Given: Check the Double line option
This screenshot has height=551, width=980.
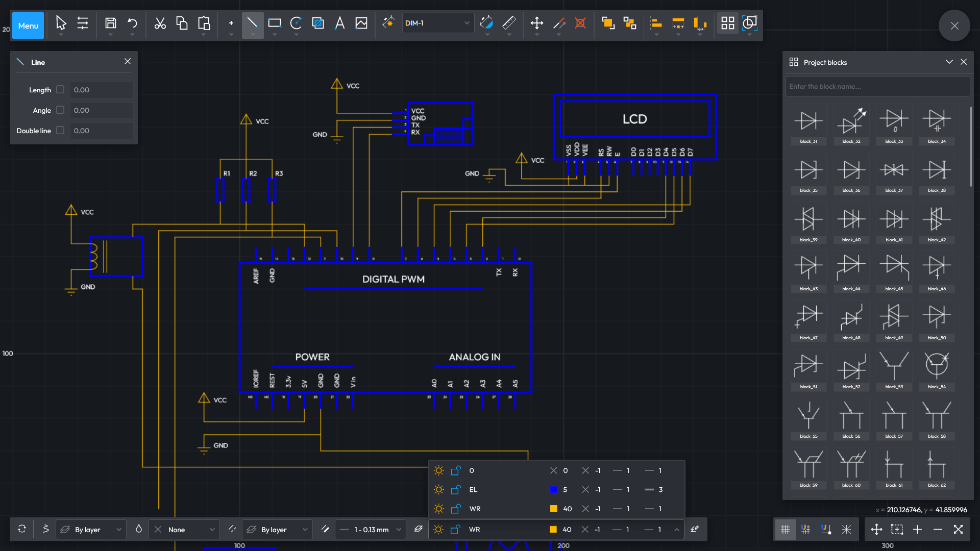Looking at the screenshot, I should (x=60, y=131).
